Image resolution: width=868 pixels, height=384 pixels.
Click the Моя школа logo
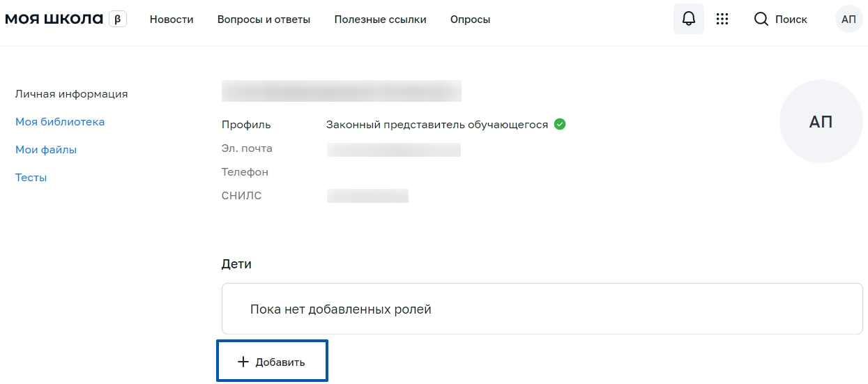[x=54, y=19]
